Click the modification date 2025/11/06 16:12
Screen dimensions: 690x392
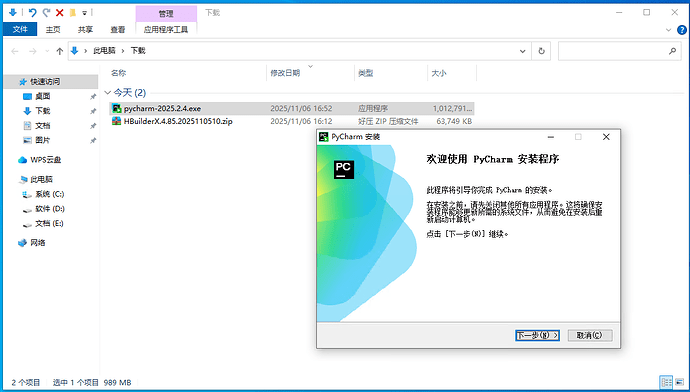pyautogui.click(x=301, y=121)
